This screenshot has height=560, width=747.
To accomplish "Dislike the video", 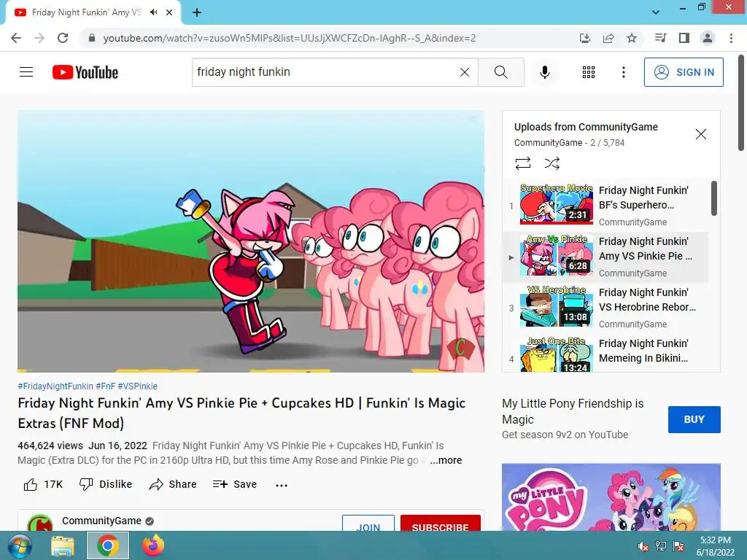I will [106, 484].
